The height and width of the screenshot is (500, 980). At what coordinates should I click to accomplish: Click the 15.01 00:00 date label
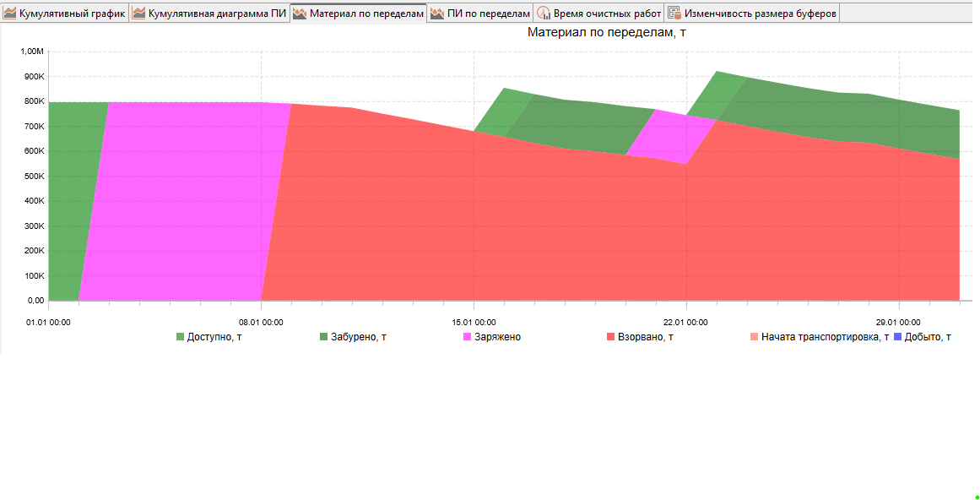474,323
